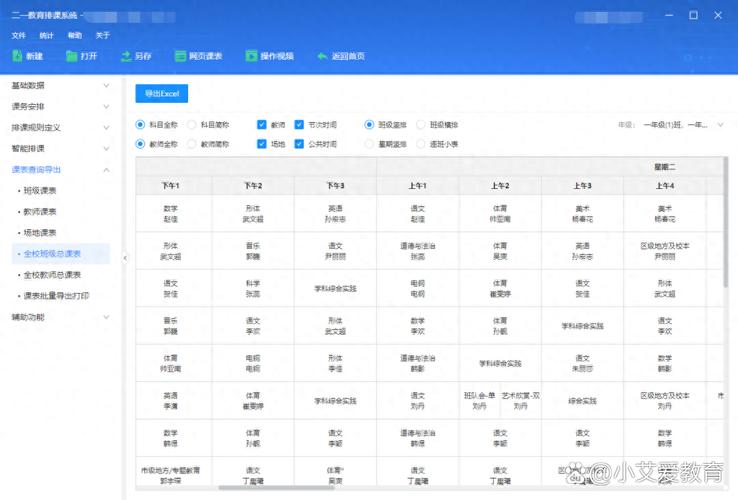Image resolution: width=738 pixels, height=500 pixels.
Task: Toggle the 公共时间 checkbox
Action: (299, 144)
